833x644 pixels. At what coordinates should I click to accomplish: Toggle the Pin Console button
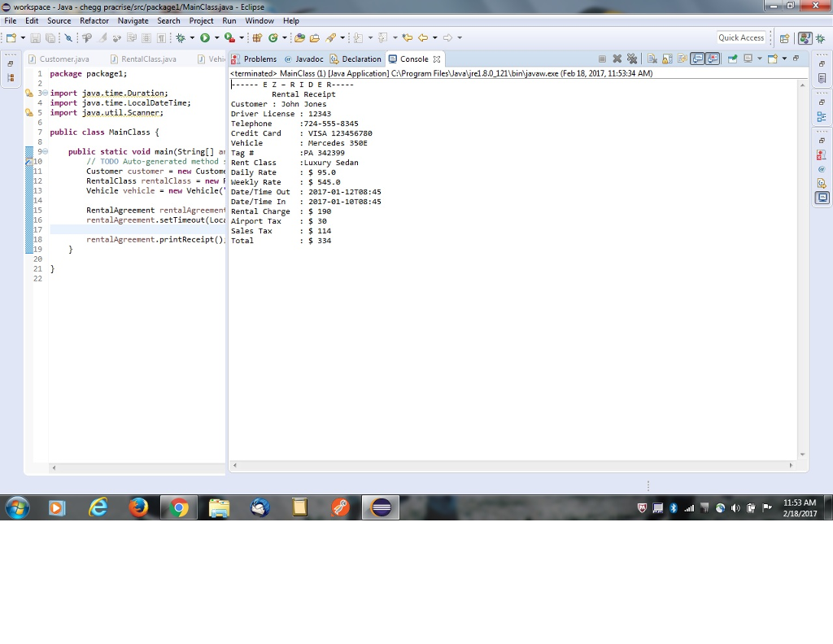click(x=732, y=59)
